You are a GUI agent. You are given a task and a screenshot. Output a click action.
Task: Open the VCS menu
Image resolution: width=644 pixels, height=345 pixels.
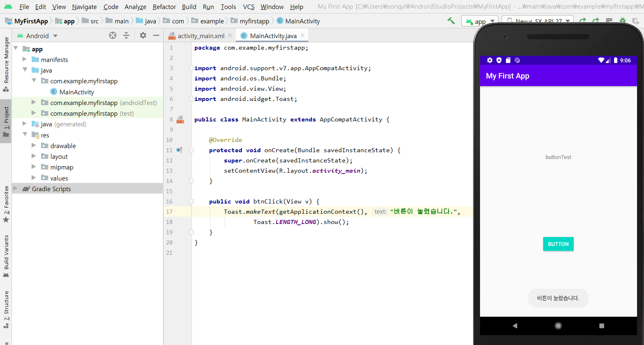tap(248, 7)
